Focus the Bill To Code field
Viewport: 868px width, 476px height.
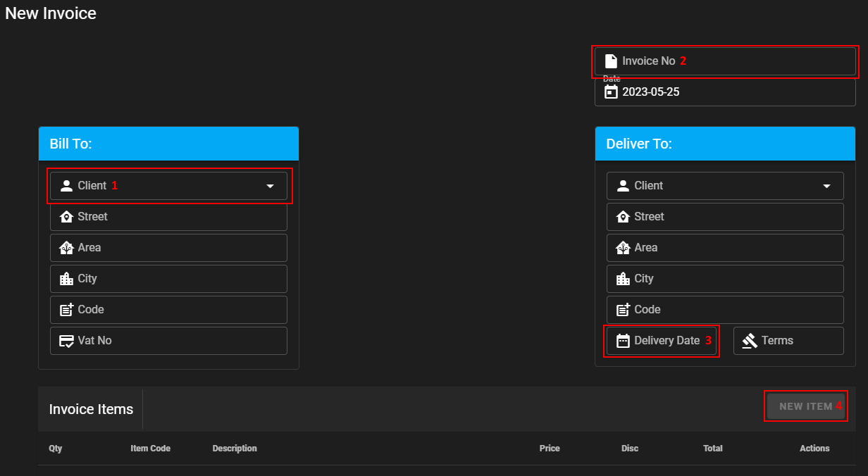(176, 310)
